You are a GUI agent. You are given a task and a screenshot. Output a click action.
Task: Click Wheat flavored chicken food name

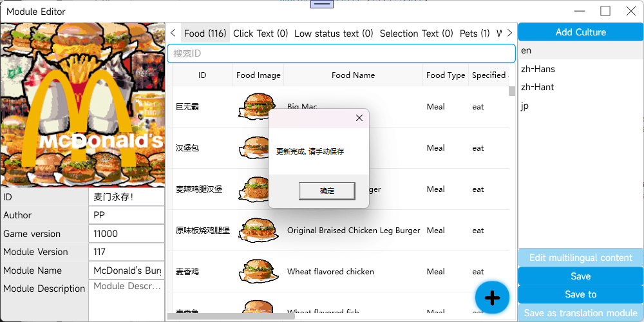tap(330, 272)
